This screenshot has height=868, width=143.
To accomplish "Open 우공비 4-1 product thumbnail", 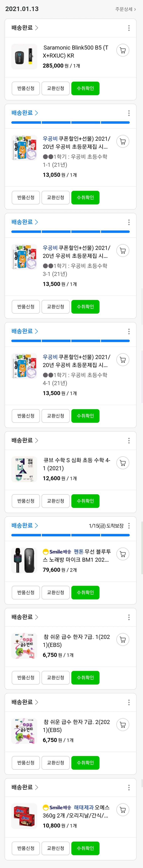I will click(x=24, y=366).
